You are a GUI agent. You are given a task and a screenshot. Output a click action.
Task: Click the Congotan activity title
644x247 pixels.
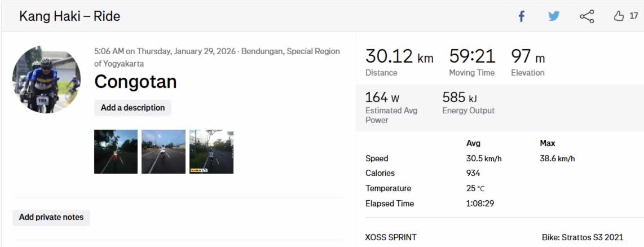pos(135,82)
